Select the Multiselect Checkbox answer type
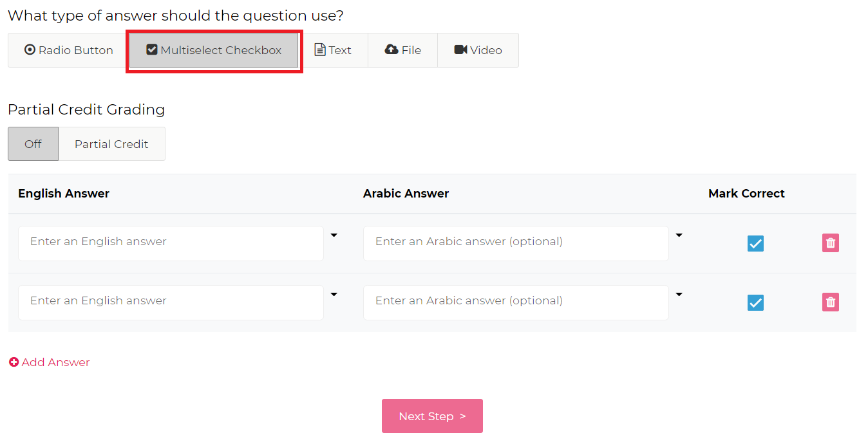868x442 pixels. click(x=214, y=50)
